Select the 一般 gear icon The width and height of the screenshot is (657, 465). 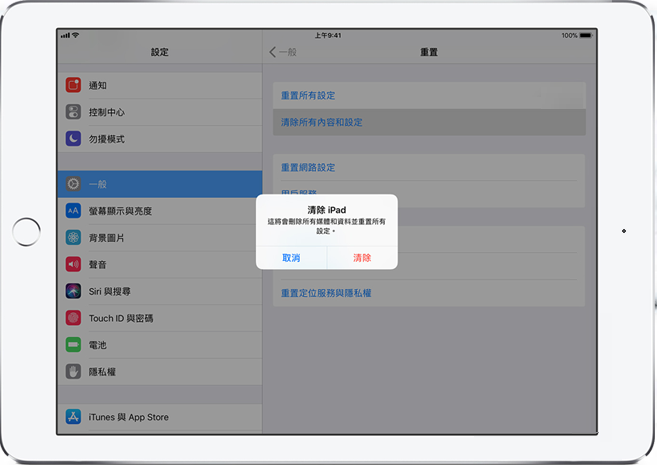(x=73, y=184)
